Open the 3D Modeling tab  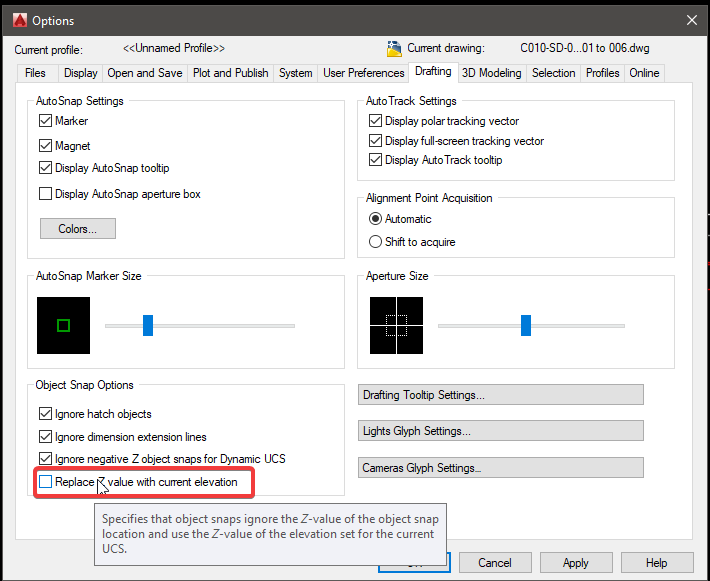click(491, 73)
